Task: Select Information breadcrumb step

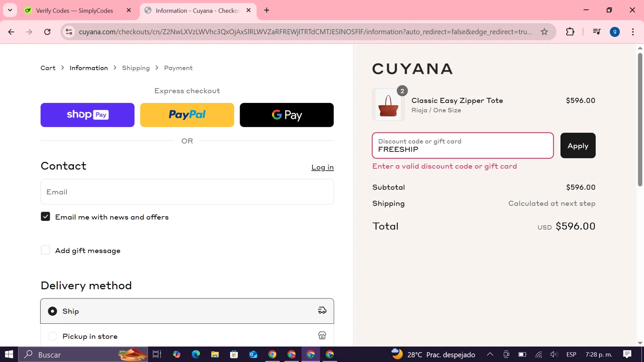Action: [x=89, y=68]
